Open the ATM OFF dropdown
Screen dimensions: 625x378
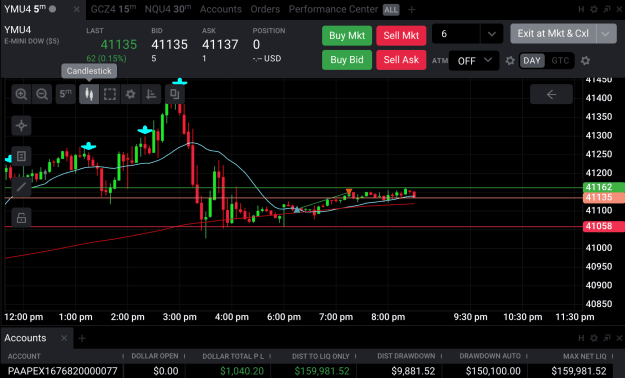coord(474,61)
